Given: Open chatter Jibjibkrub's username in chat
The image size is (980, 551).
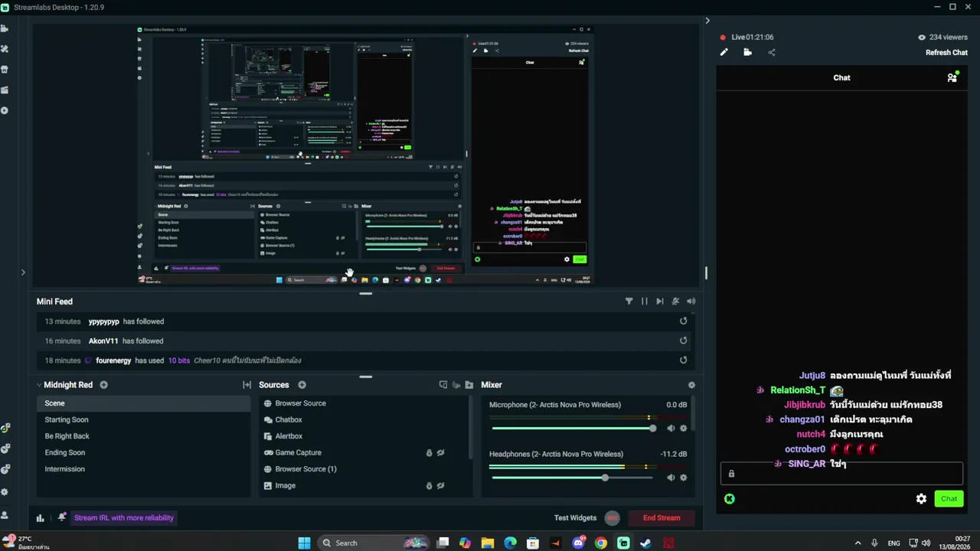Looking at the screenshot, I should (x=805, y=405).
